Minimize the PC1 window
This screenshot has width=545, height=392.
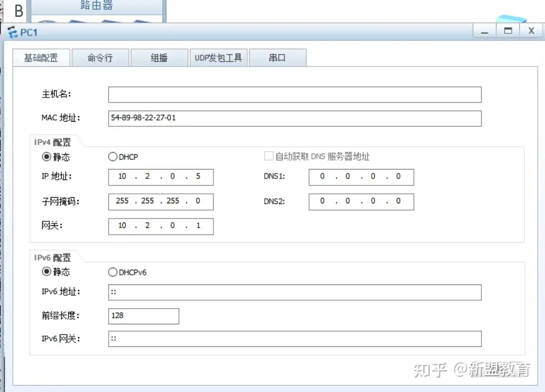tap(484, 32)
